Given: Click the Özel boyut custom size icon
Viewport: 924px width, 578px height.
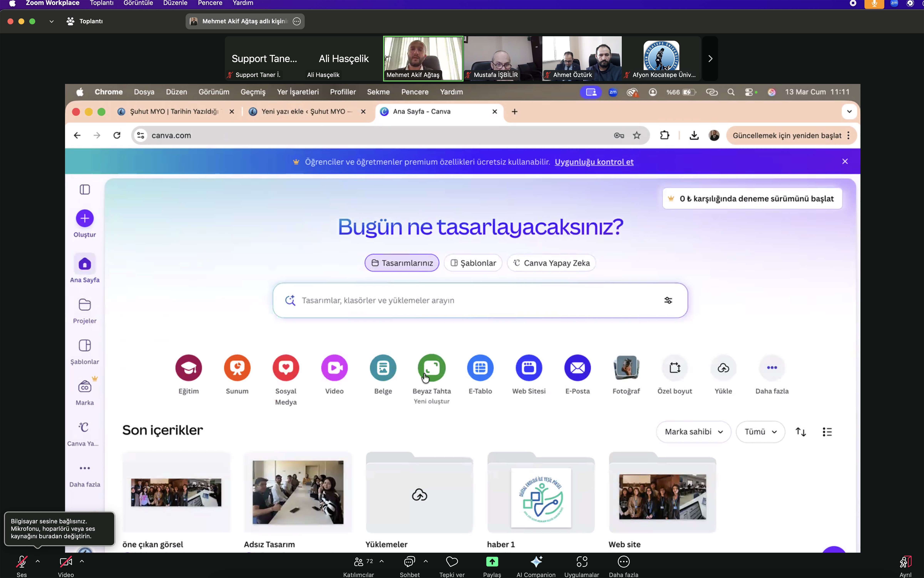Looking at the screenshot, I should coord(675,368).
